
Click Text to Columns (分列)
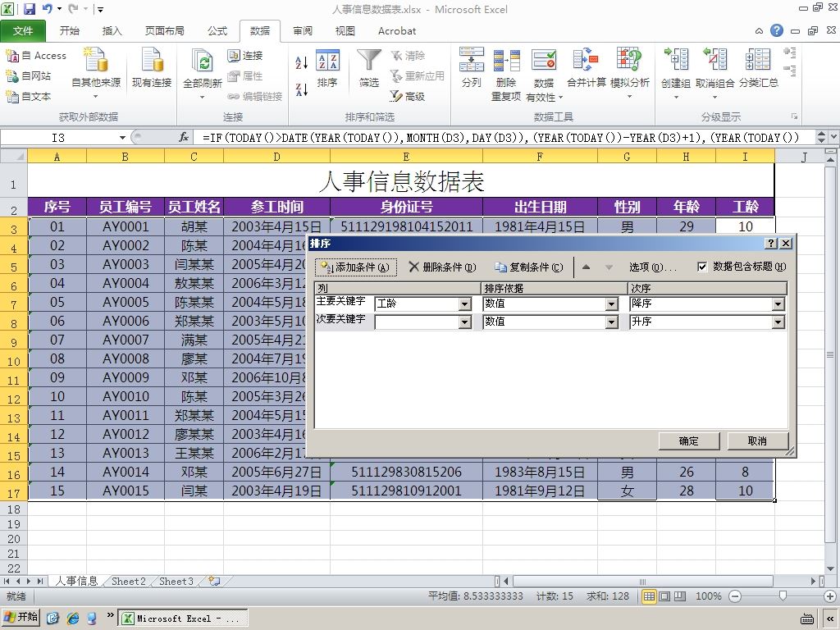[472, 67]
